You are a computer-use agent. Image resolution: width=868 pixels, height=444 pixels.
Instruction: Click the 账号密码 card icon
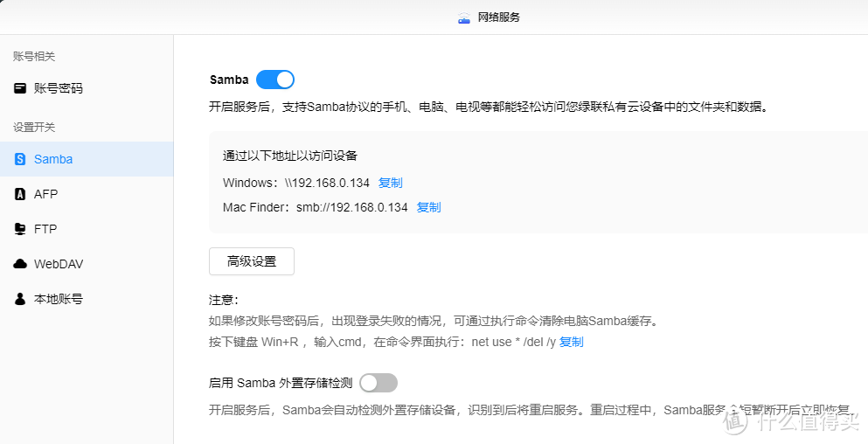click(x=20, y=88)
